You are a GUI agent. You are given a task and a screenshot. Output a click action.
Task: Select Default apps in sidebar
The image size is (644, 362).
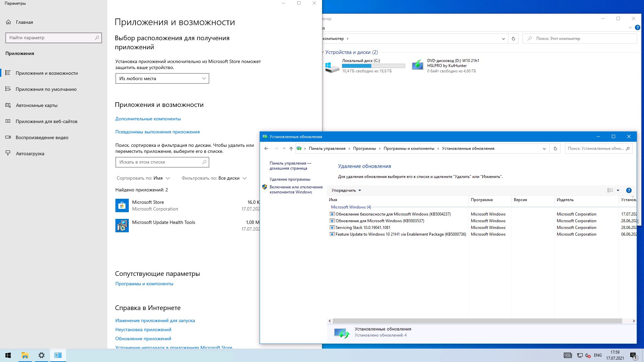(x=46, y=89)
